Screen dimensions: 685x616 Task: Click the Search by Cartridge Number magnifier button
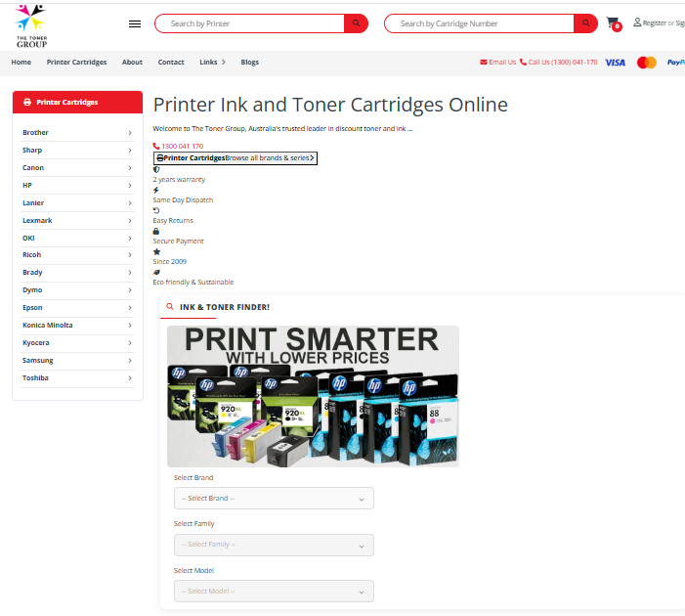(585, 23)
